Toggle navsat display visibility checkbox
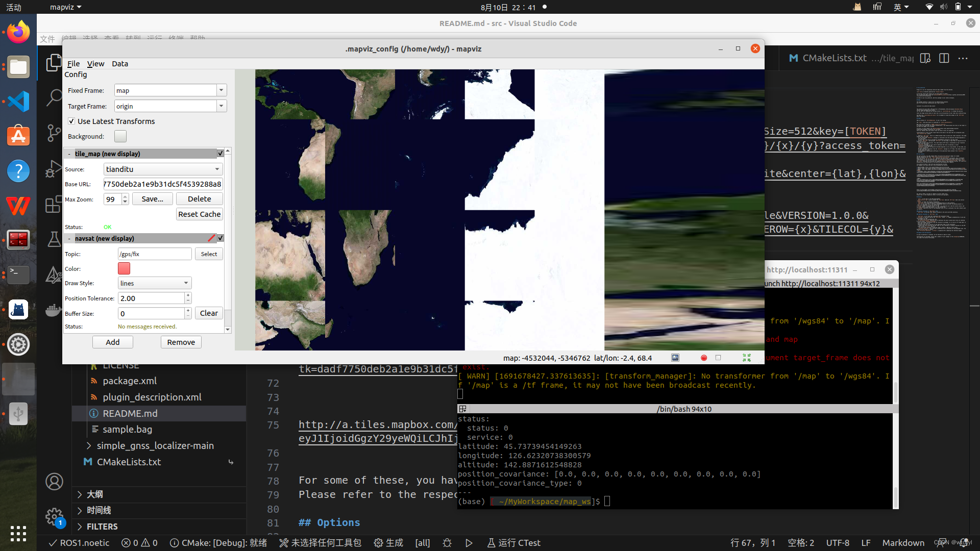This screenshot has height=551, width=980. pos(220,238)
